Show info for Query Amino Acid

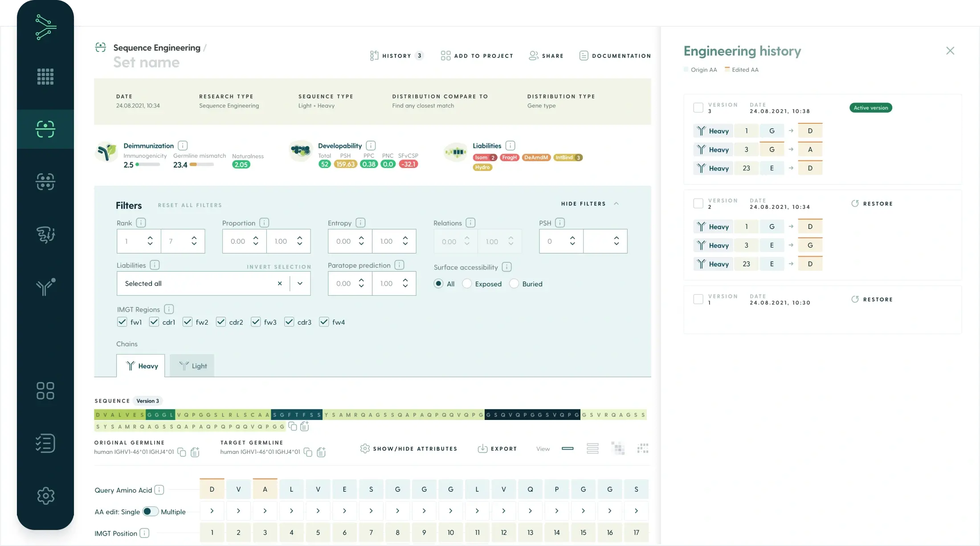click(x=159, y=490)
